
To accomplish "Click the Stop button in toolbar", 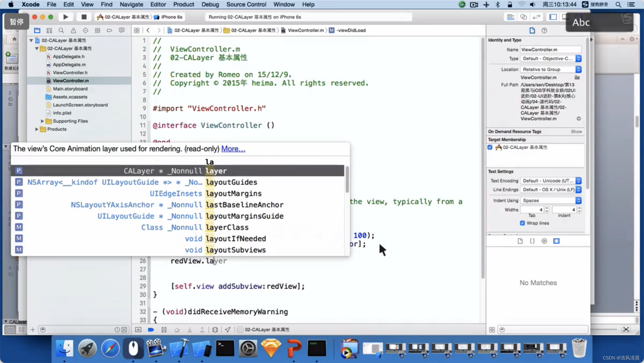I will click(84, 17).
